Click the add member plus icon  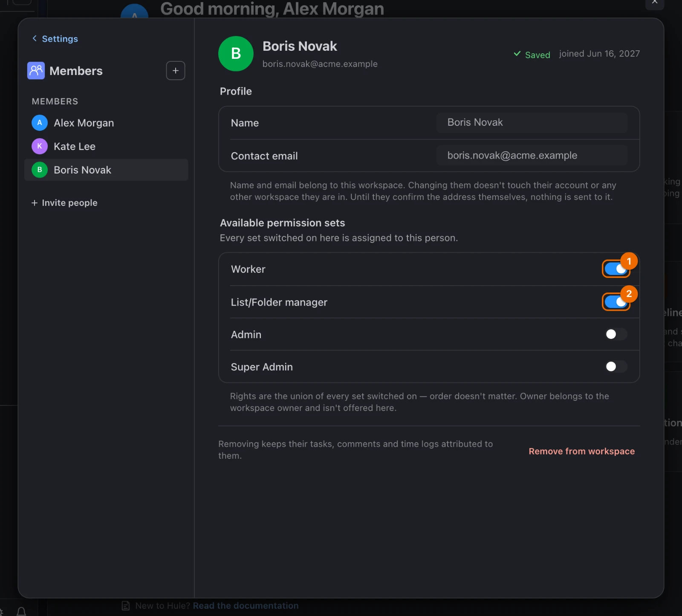coord(175,71)
